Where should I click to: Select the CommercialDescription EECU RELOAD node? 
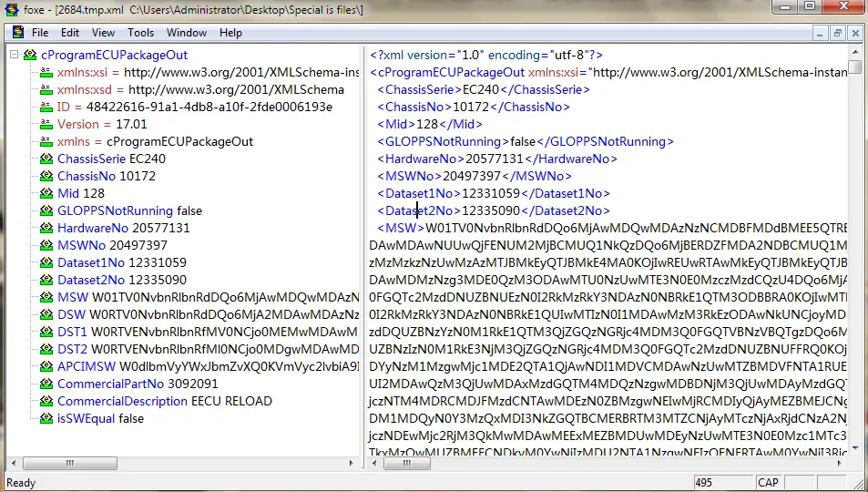coord(165,401)
